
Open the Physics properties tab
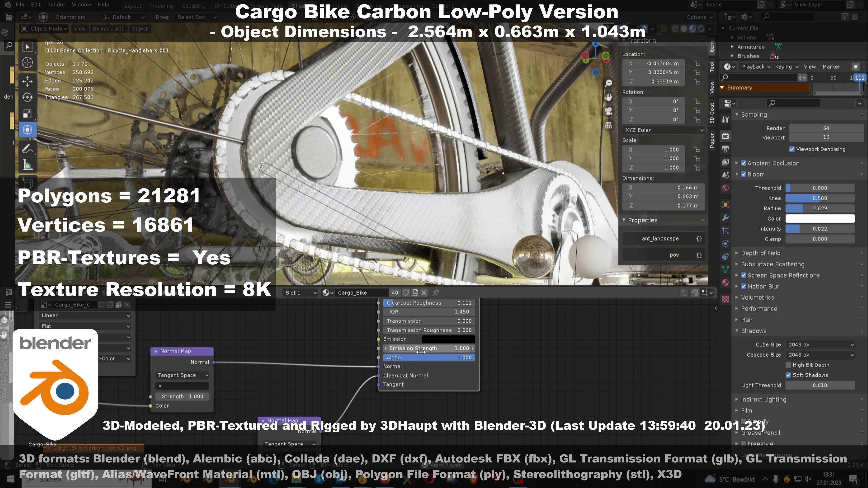click(725, 244)
